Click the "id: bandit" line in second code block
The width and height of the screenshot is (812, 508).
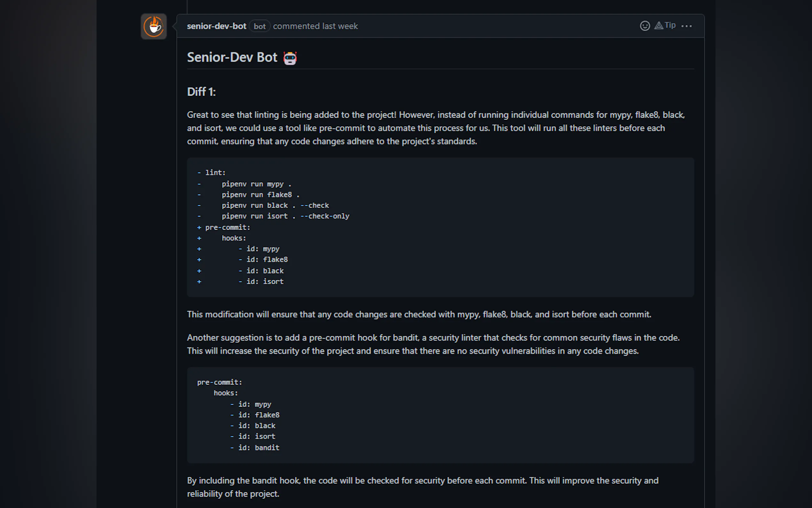(x=259, y=448)
